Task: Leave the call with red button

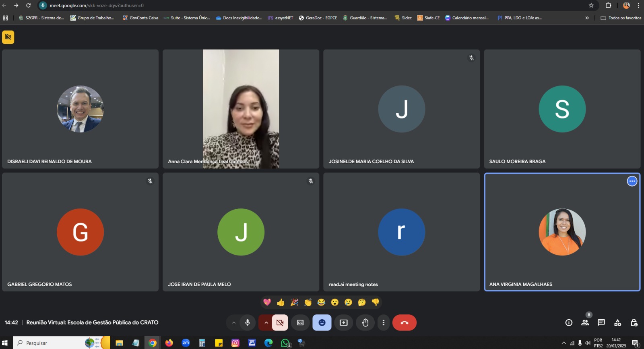Action: (x=404, y=322)
